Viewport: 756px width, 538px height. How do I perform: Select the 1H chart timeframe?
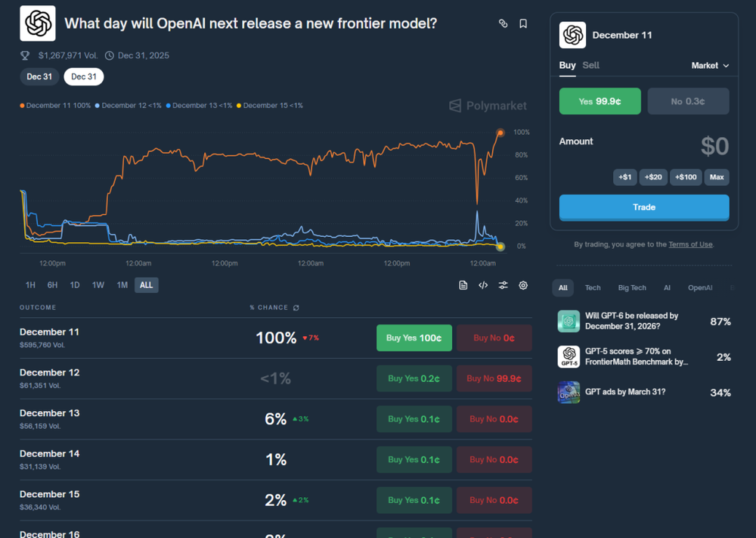pos(30,285)
